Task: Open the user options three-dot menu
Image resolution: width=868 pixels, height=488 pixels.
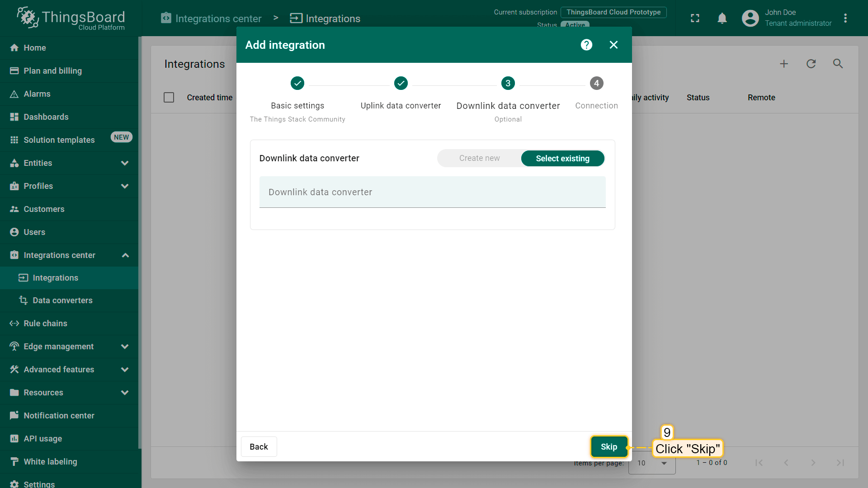Action: click(x=845, y=18)
